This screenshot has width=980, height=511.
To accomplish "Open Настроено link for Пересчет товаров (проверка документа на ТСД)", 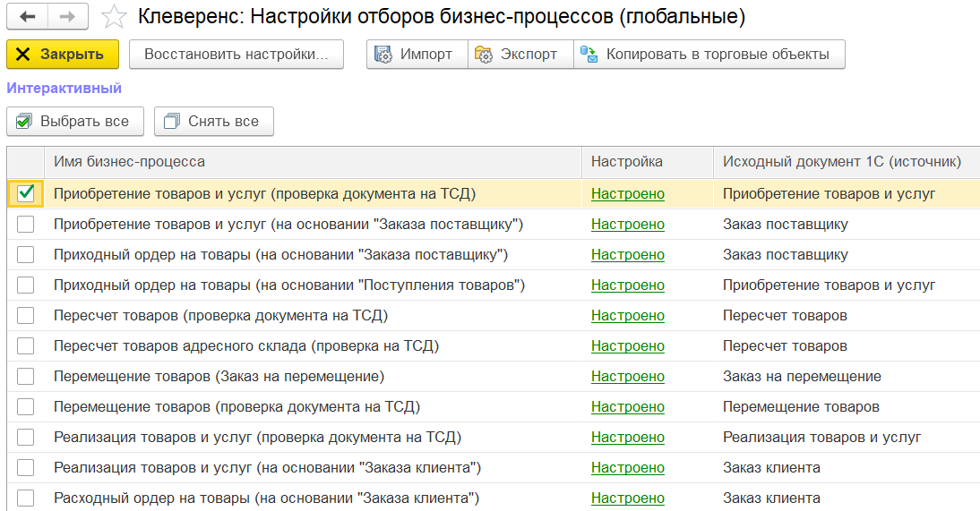I will click(x=627, y=316).
